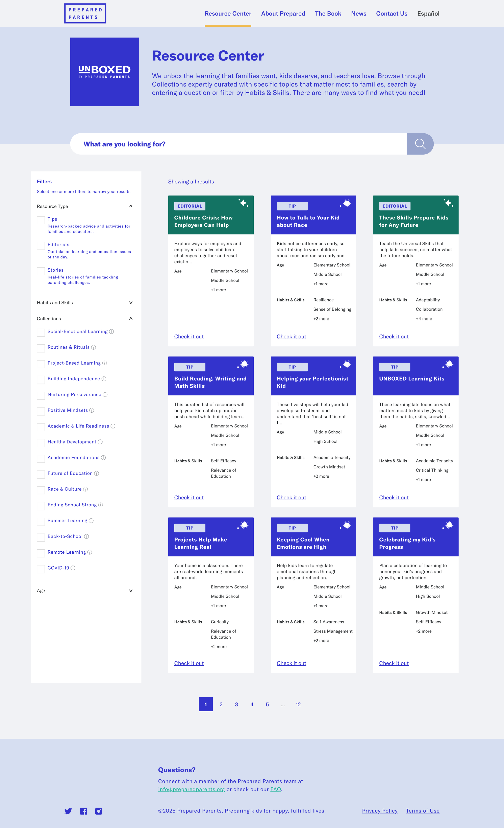Open the Twitter icon in the footer
The image size is (504, 828).
pos(68,811)
